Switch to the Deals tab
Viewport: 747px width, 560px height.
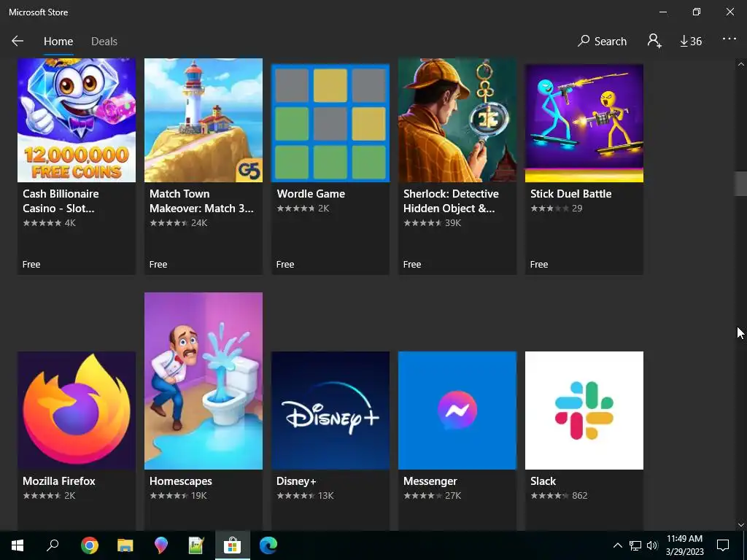point(104,42)
